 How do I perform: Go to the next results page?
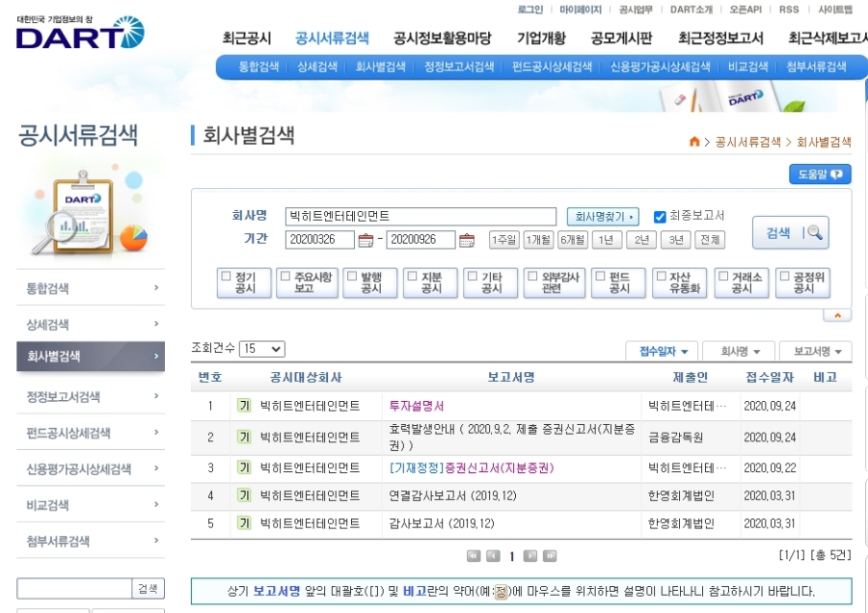pos(530,556)
